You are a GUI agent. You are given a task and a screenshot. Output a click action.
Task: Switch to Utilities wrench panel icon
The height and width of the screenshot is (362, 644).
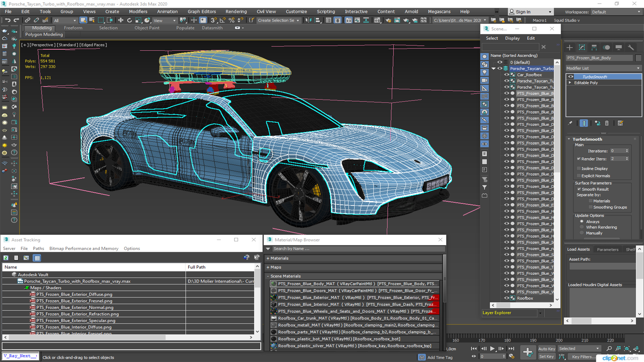tap(631, 48)
